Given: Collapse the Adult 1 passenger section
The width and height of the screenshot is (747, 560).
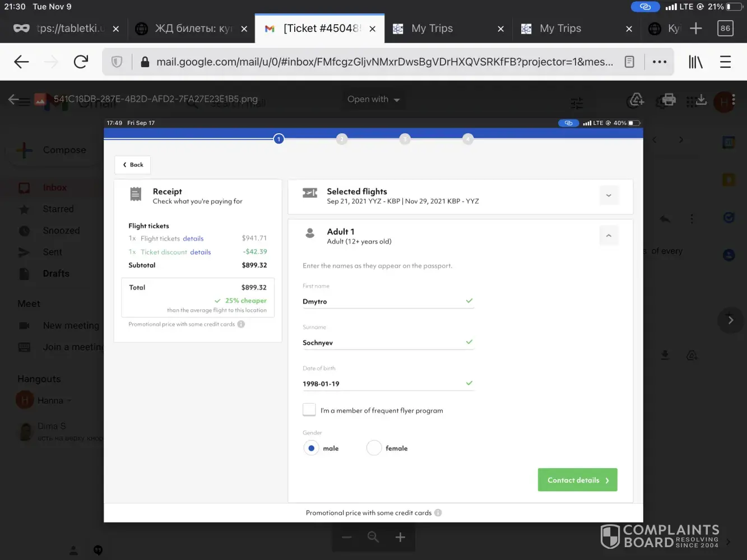Looking at the screenshot, I should [x=609, y=236].
